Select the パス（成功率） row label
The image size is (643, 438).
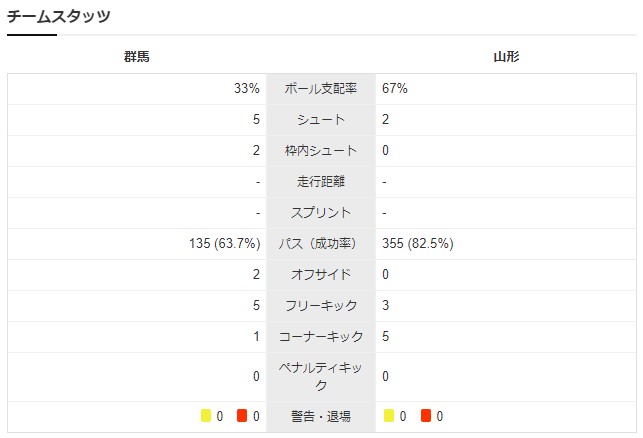[321, 243]
